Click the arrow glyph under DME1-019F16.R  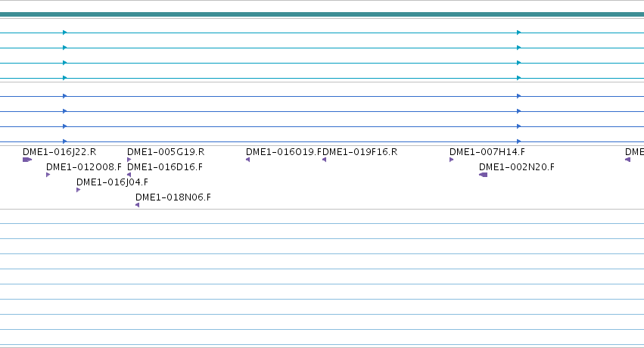(324, 160)
